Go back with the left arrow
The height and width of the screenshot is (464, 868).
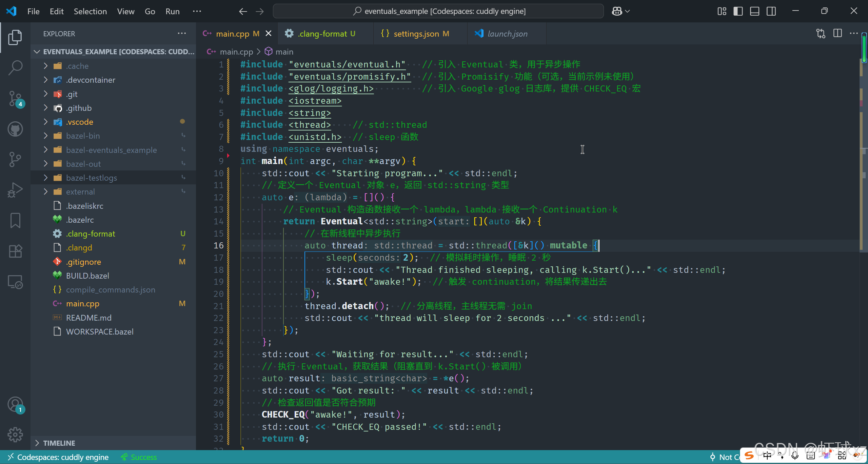coord(243,11)
